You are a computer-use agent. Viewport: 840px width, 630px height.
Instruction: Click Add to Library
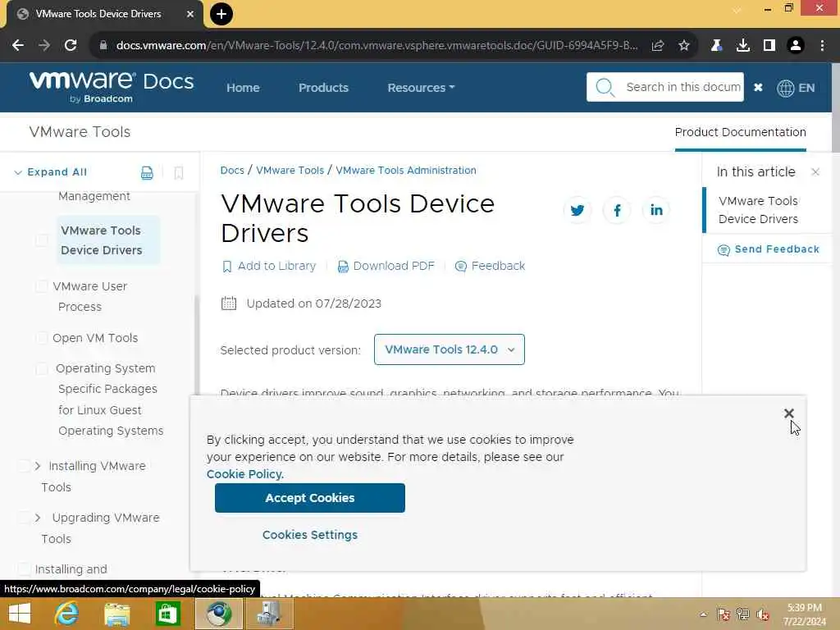(x=269, y=267)
